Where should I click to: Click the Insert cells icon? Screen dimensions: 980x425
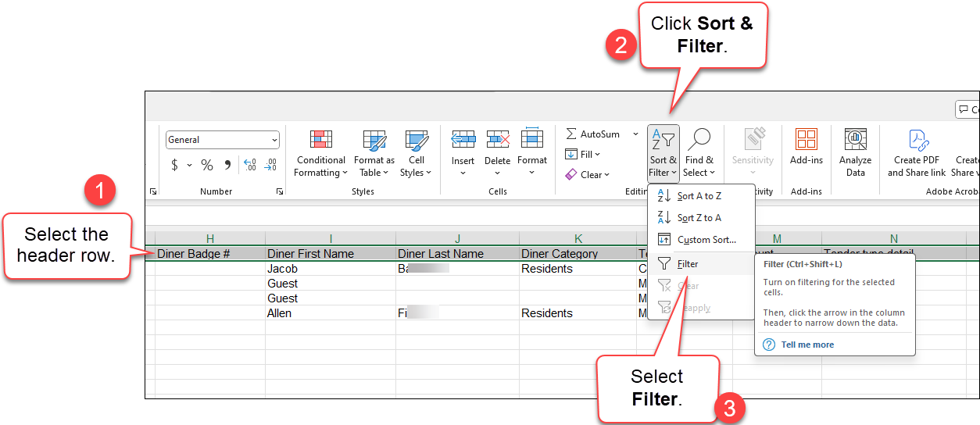tap(463, 140)
